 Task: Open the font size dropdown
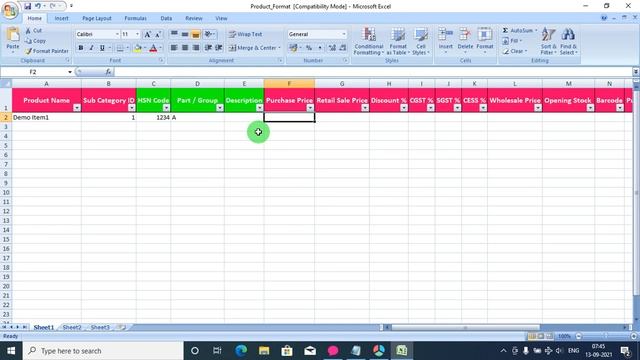[137, 34]
